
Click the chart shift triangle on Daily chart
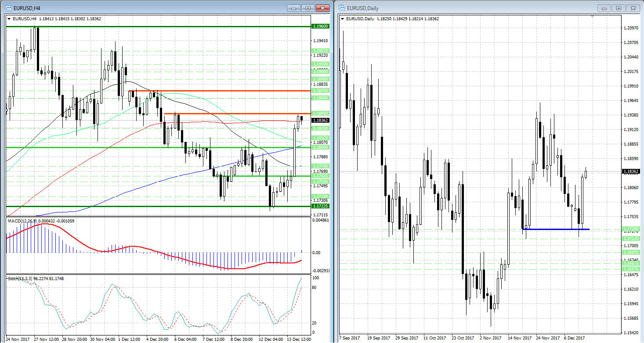(592, 16)
